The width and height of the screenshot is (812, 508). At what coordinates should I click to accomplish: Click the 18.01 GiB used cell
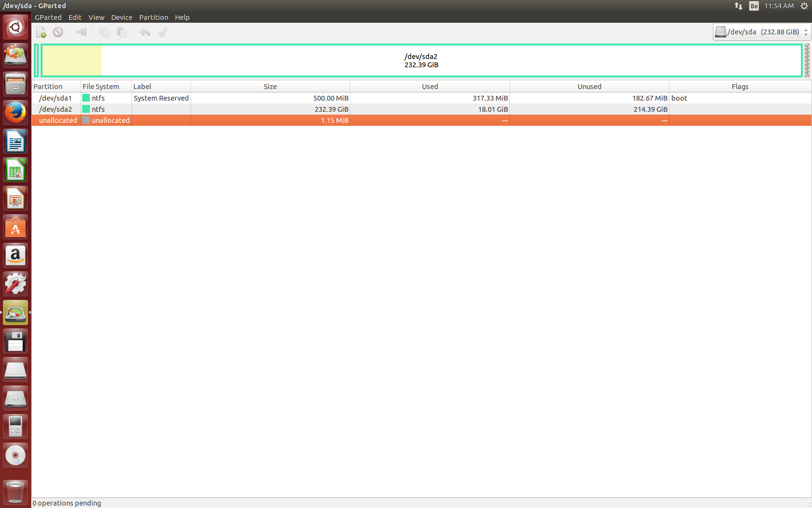coord(430,109)
